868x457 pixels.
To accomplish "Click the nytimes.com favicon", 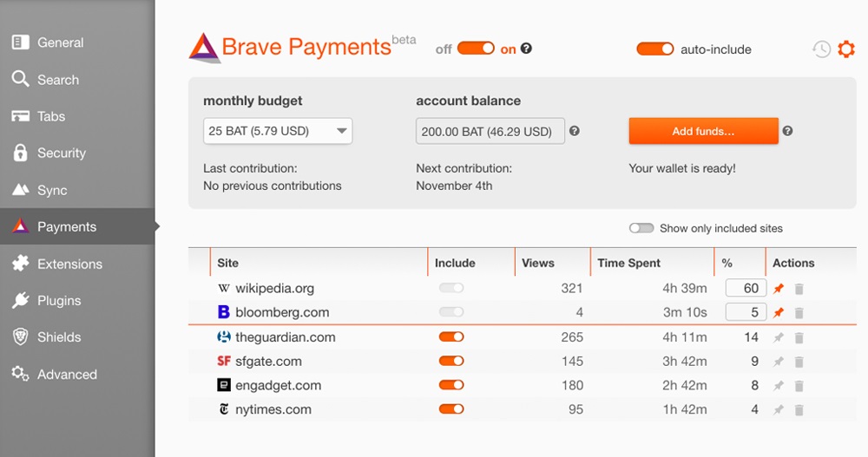I will tap(224, 409).
